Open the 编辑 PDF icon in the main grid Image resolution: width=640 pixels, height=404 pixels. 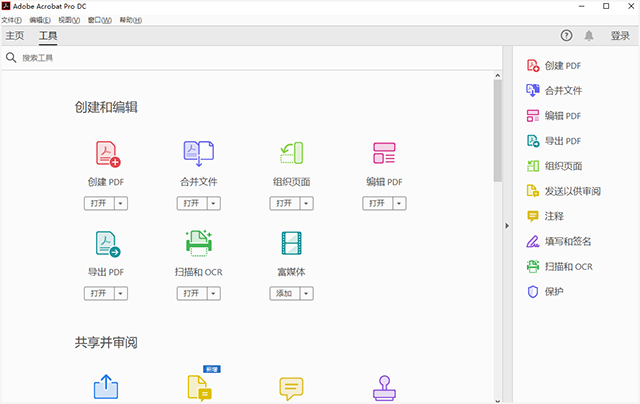(384, 153)
